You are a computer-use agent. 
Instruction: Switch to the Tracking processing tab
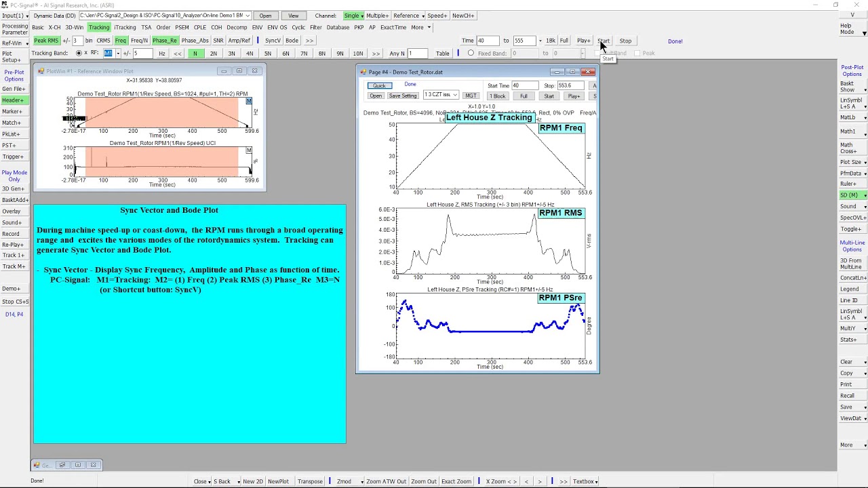99,28
